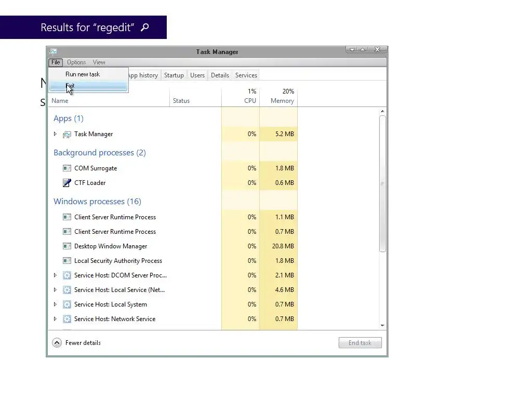The image size is (532, 399).
Task: Select the Local Security Authority Process row
Action: [x=173, y=261]
